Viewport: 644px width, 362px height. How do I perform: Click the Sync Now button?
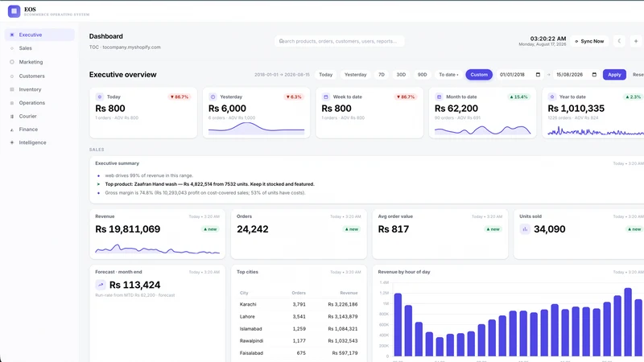(x=589, y=41)
